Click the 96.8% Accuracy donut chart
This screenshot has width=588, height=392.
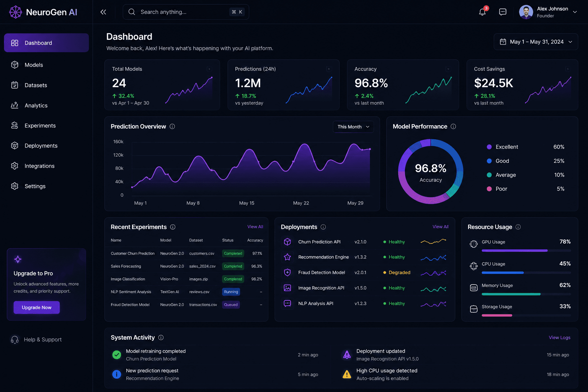[x=431, y=171]
